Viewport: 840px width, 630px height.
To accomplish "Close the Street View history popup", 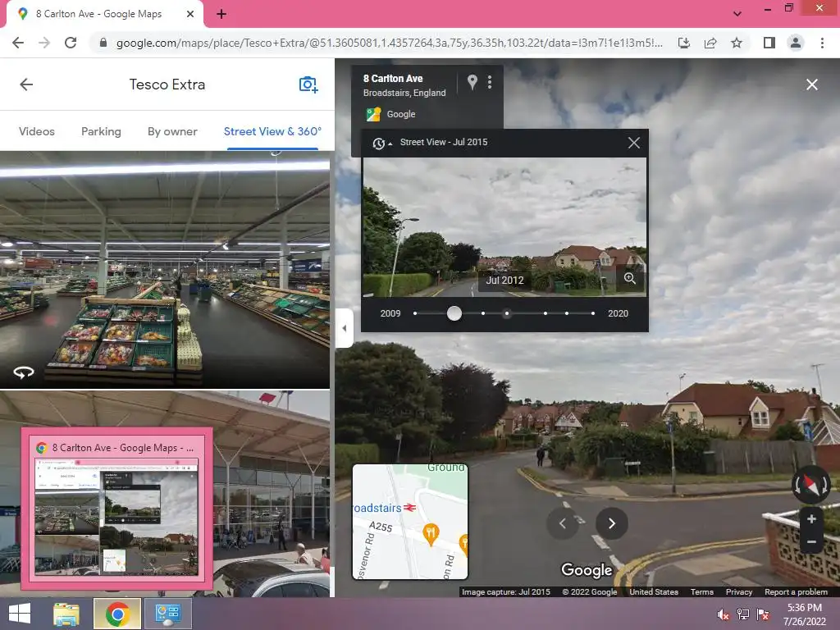I will (x=634, y=143).
